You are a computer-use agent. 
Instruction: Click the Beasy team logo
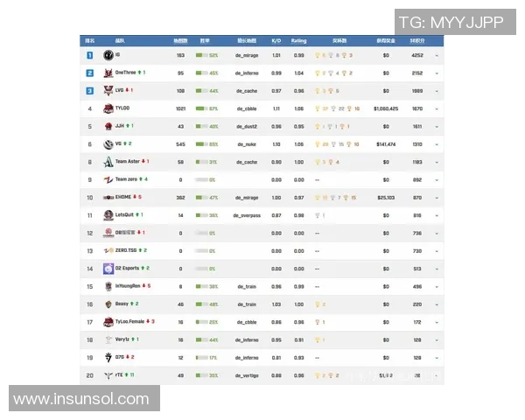108,304
